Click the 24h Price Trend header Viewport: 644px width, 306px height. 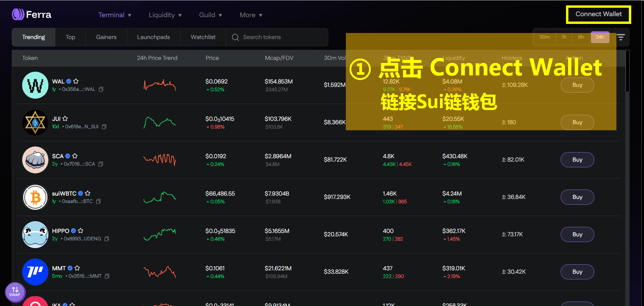pyautogui.click(x=157, y=58)
